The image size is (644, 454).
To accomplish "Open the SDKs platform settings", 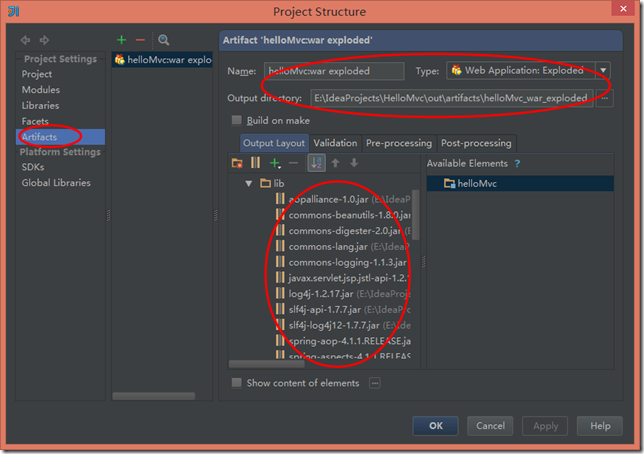I will tap(33, 167).
